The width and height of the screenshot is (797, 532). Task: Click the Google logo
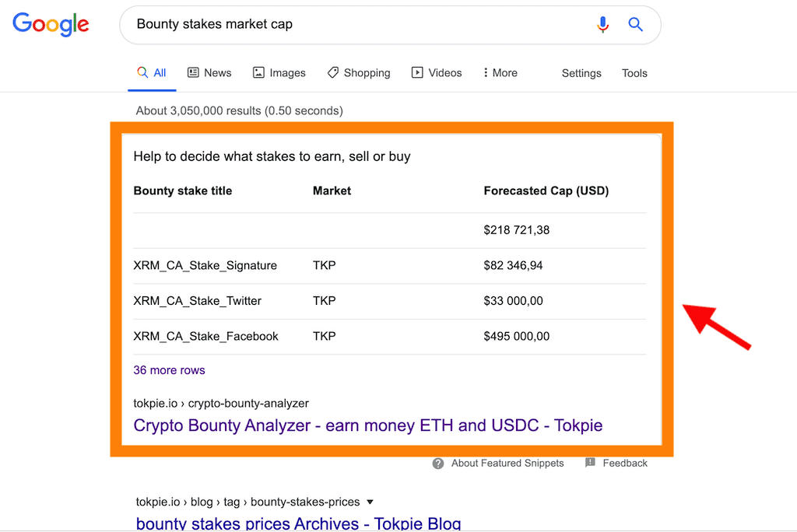point(51,24)
